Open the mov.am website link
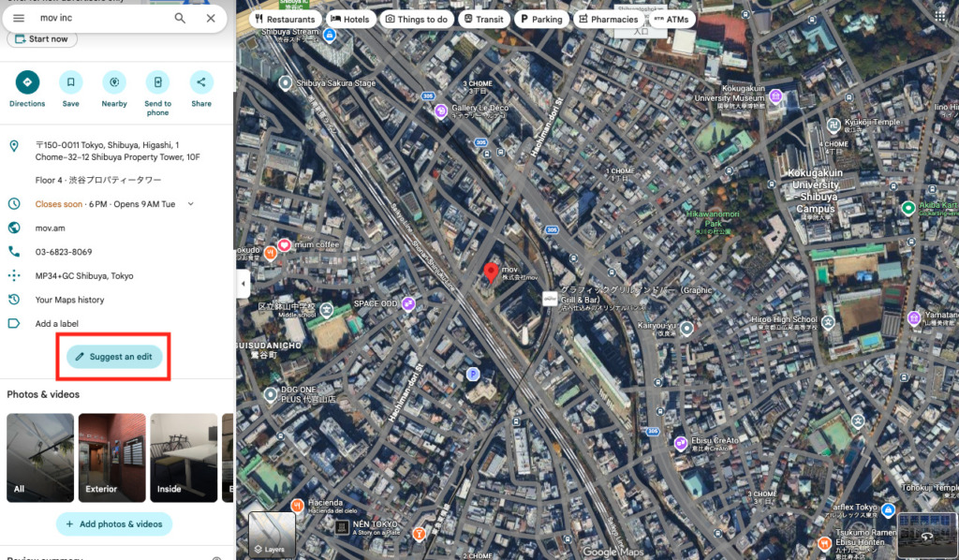Viewport: 959px width, 560px height. [50, 228]
